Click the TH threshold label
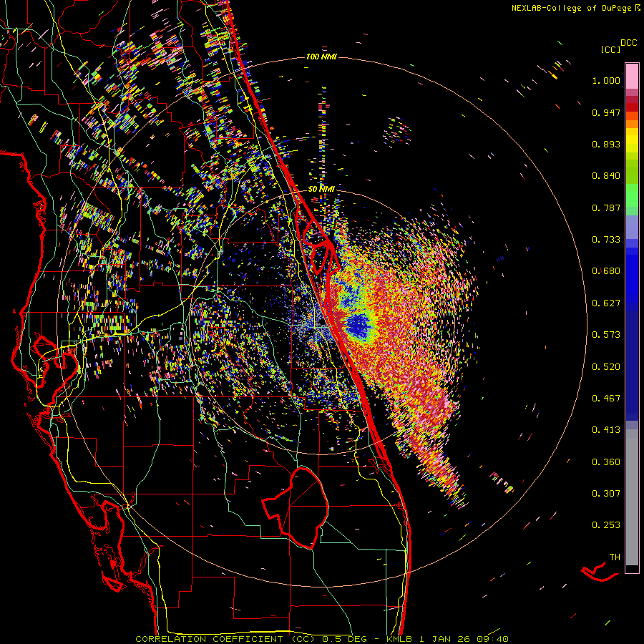Screen dimensions: 644x644 [615, 557]
